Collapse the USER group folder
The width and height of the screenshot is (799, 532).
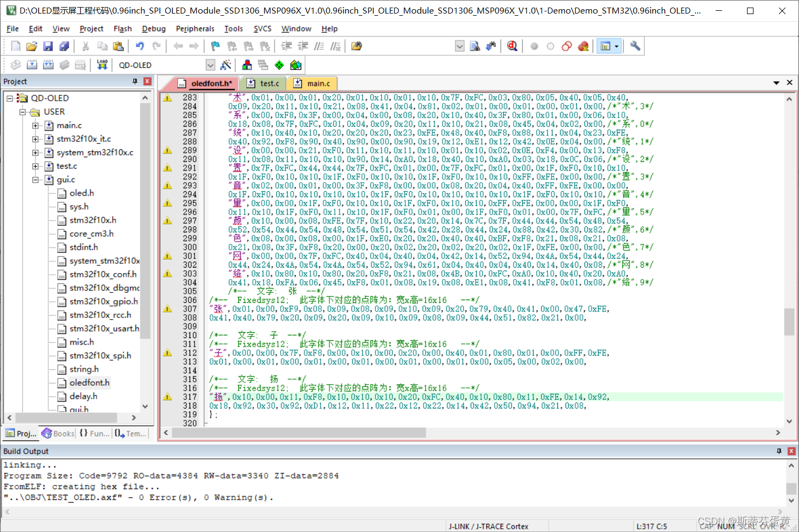22,112
